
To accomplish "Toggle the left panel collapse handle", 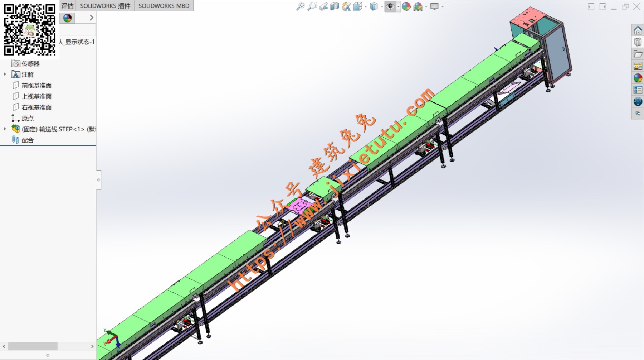I will click(99, 180).
